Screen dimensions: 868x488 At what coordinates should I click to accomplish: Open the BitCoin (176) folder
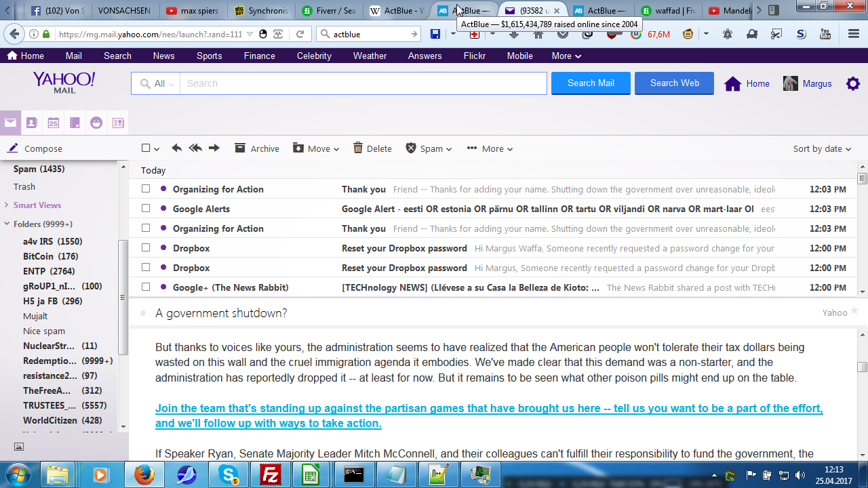51,256
